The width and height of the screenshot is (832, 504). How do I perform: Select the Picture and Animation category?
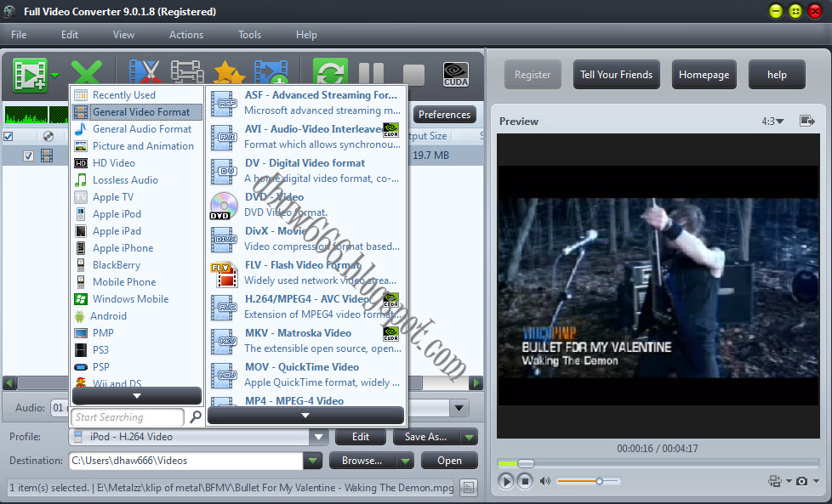click(x=137, y=145)
